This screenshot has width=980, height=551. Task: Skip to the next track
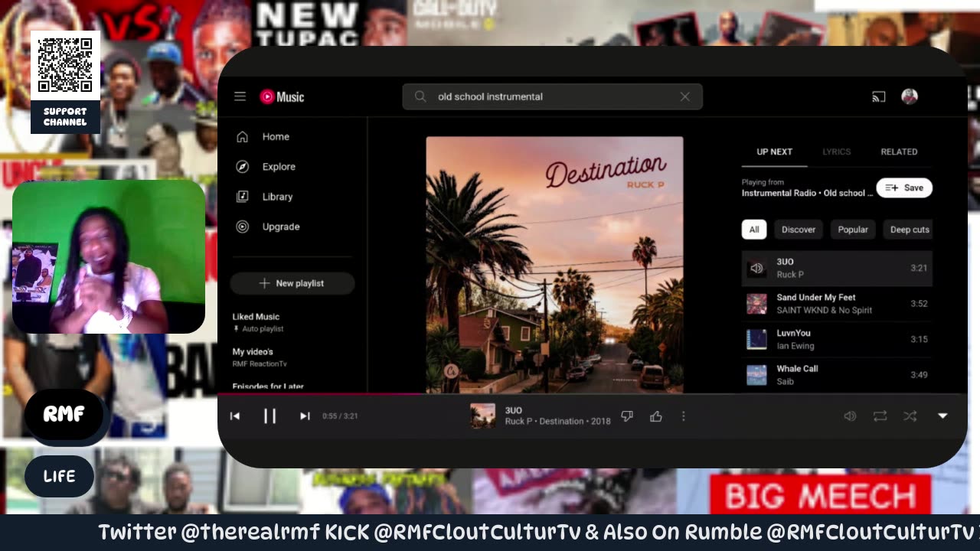coord(305,416)
